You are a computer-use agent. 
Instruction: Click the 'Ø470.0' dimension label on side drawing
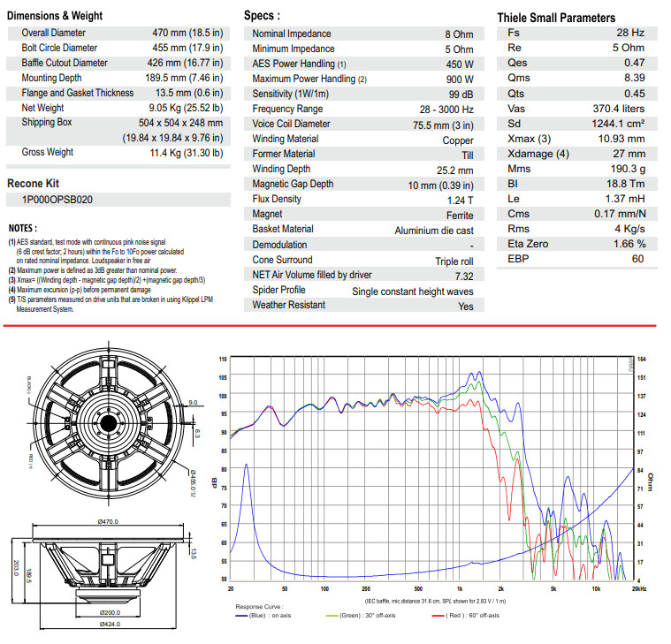coord(108,522)
